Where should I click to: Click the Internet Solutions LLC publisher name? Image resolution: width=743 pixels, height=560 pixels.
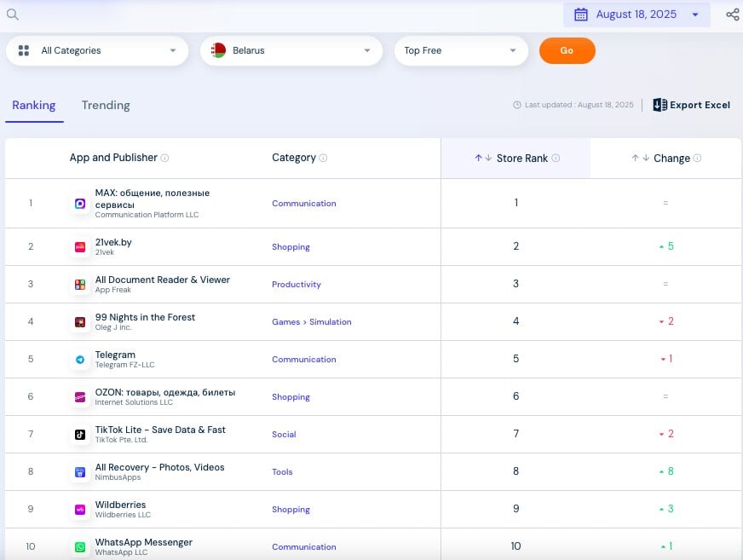click(134, 402)
